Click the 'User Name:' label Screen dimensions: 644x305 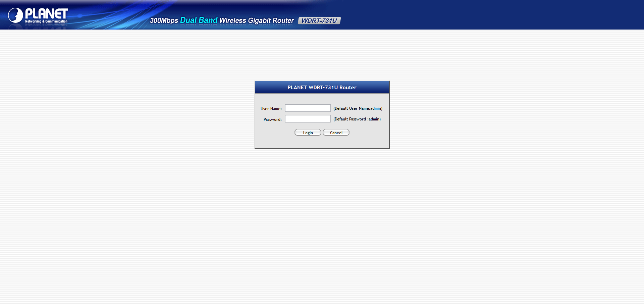[271, 109]
